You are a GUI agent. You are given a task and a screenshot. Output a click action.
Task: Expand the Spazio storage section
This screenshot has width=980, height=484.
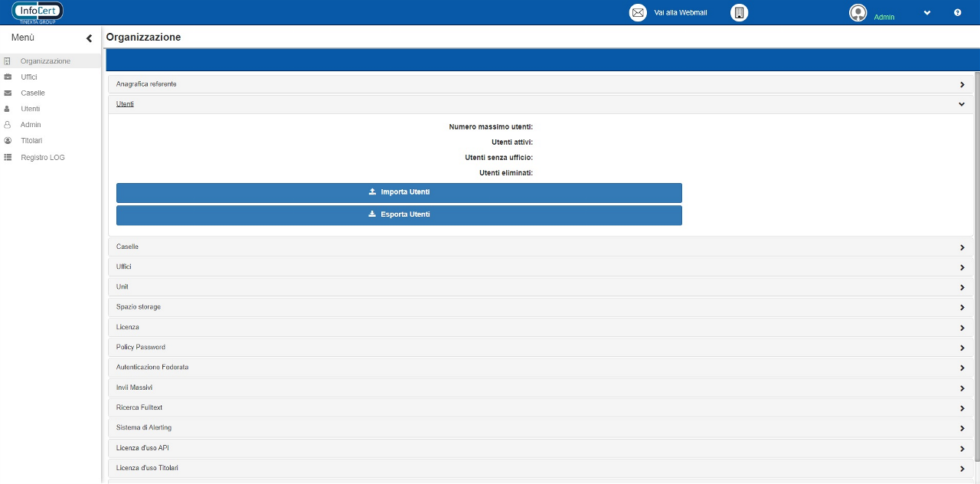[x=962, y=307]
